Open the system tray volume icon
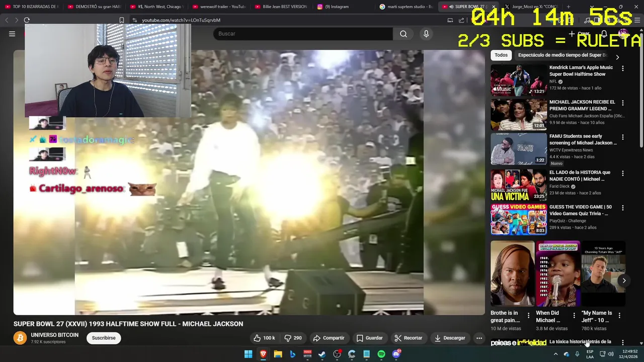The image size is (644, 362). click(x=611, y=354)
